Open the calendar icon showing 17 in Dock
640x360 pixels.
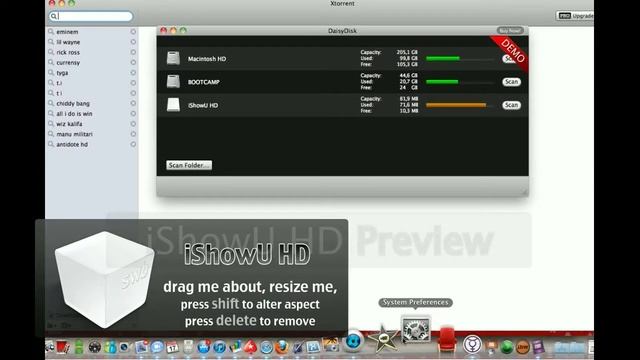[172, 347]
